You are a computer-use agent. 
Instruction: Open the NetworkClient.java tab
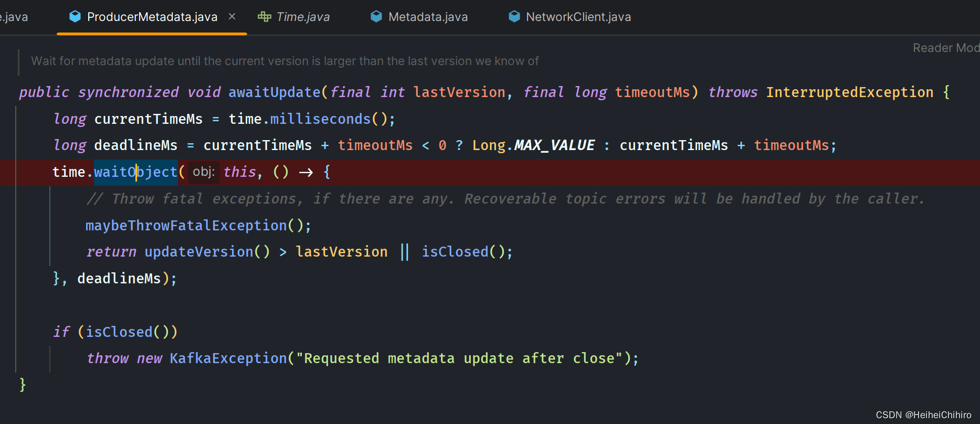tap(578, 17)
